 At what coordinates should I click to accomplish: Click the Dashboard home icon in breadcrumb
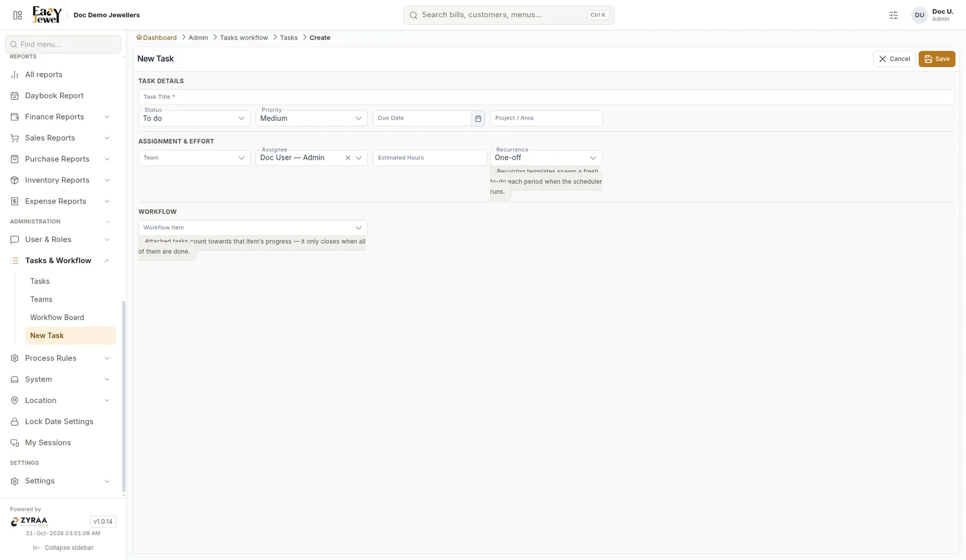coord(139,37)
